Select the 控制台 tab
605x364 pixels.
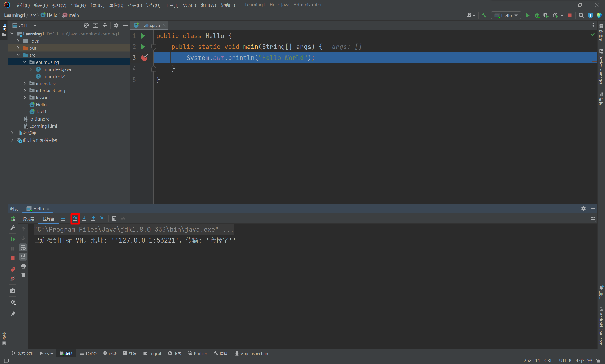pos(48,219)
